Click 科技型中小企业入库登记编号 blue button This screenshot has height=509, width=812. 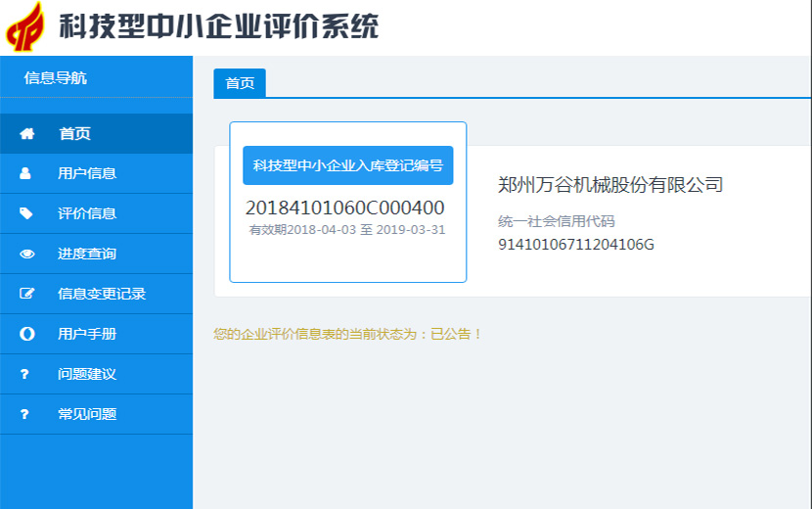click(x=347, y=165)
